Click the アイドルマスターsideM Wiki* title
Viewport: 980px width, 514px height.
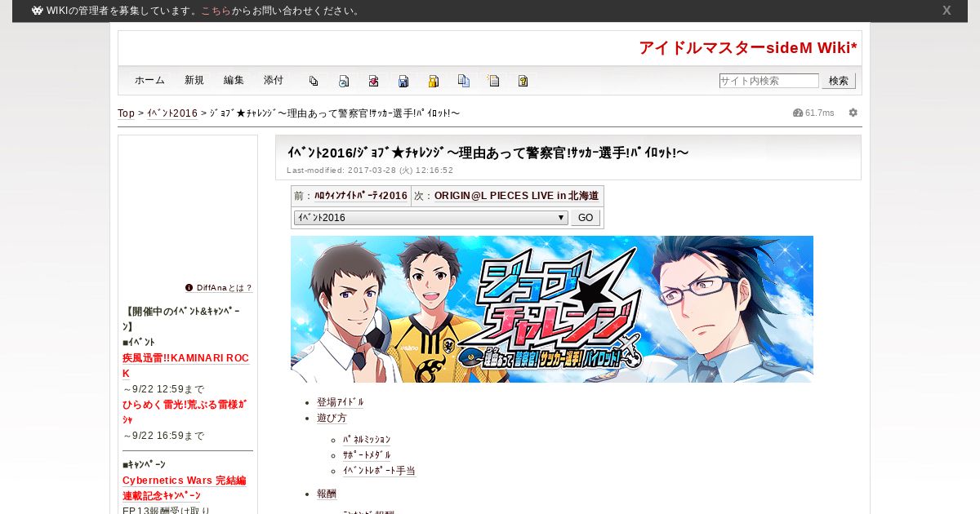[x=748, y=48]
